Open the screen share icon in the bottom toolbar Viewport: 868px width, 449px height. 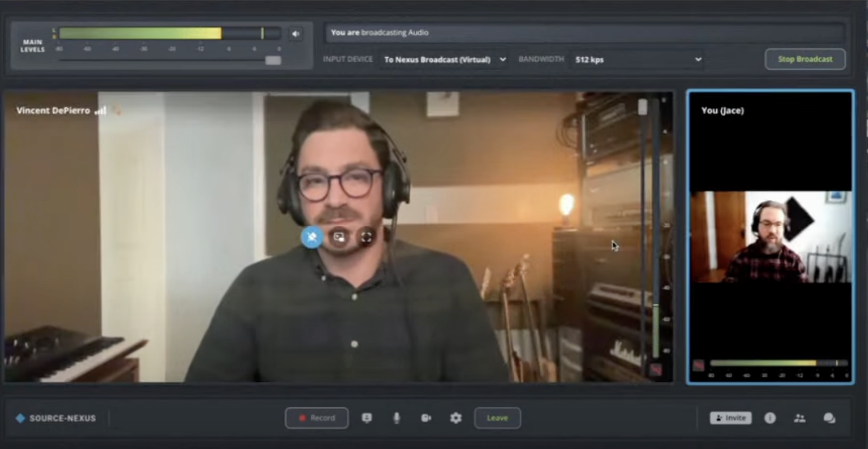[x=367, y=418]
